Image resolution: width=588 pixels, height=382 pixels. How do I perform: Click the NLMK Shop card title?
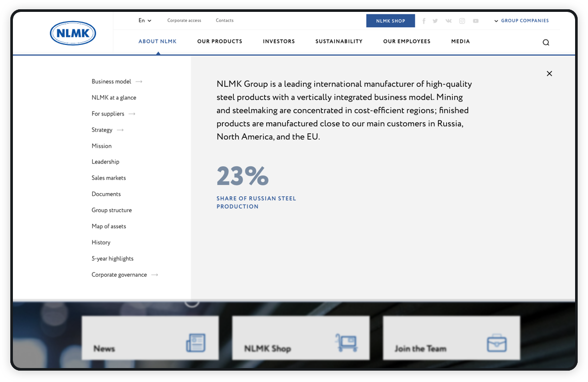(267, 348)
